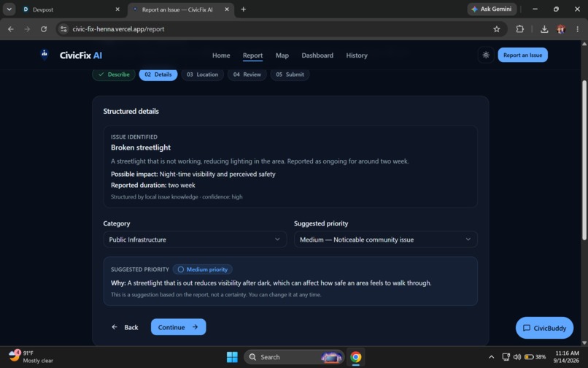Show hidden system tray icons
The width and height of the screenshot is (588, 368).
coord(491,357)
